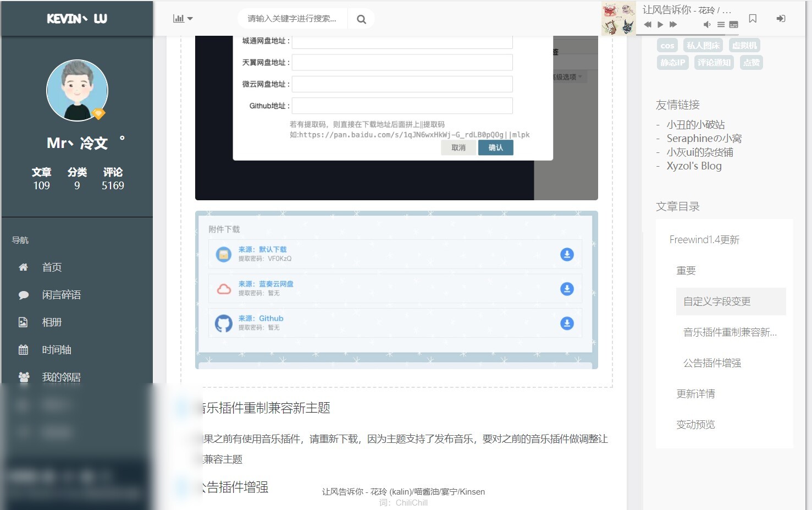The image size is (812, 510).
Task: Click the previous track icon in player
Action: pyautogui.click(x=648, y=24)
